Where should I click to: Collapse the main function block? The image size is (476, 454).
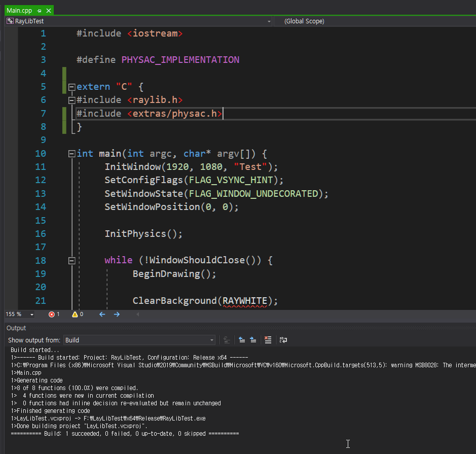click(x=71, y=154)
